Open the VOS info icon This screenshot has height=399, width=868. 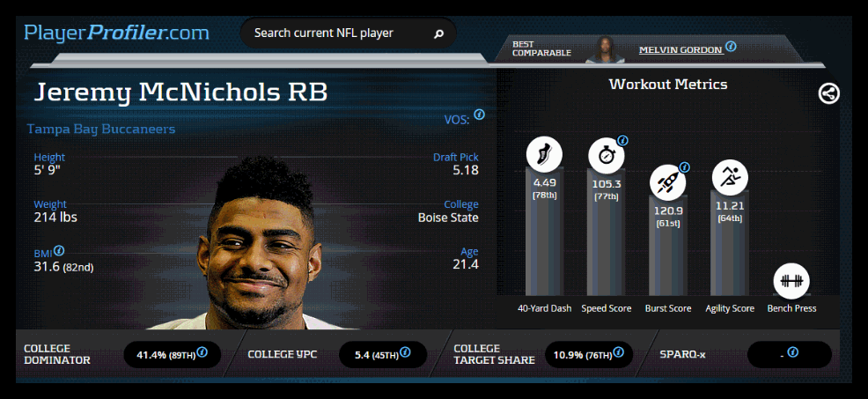click(480, 115)
